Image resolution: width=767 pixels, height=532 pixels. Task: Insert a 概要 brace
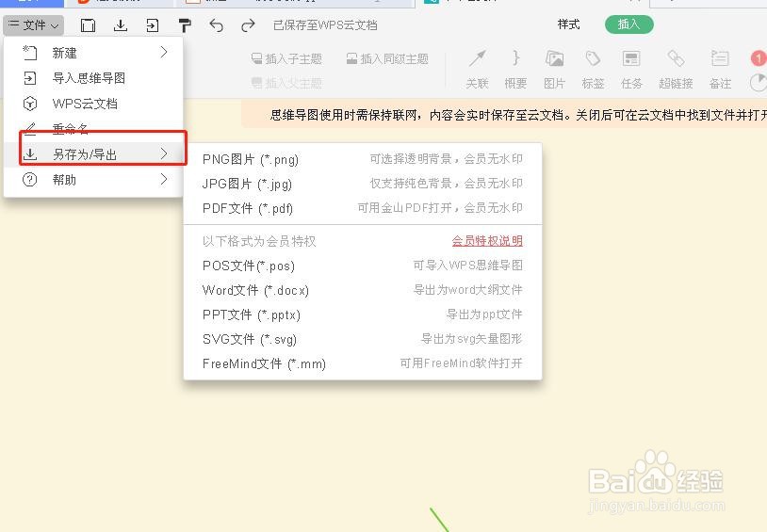[515, 70]
